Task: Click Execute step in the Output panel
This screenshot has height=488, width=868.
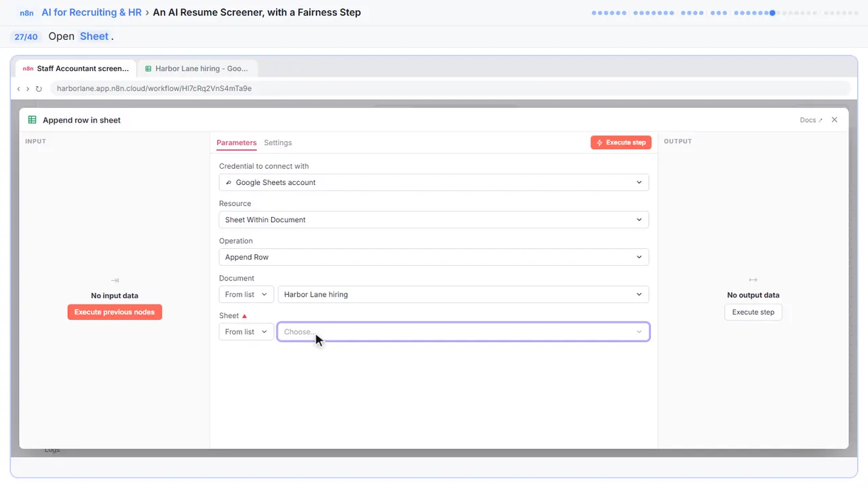Action: click(753, 312)
